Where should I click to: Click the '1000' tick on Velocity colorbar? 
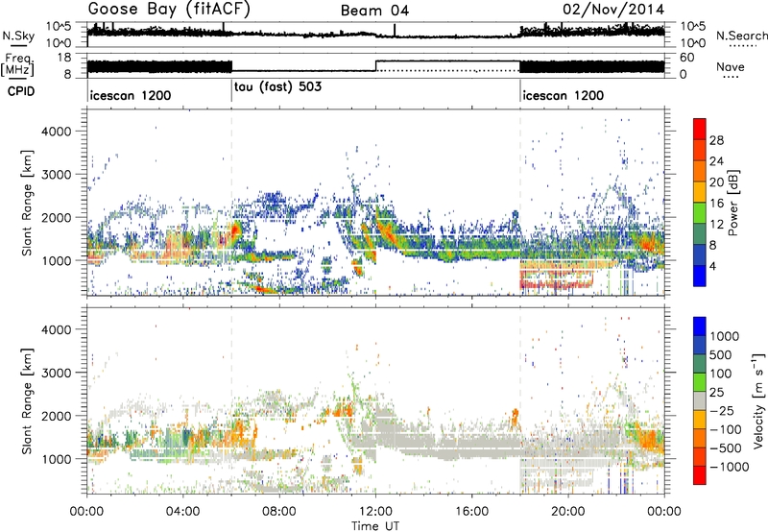725,336
